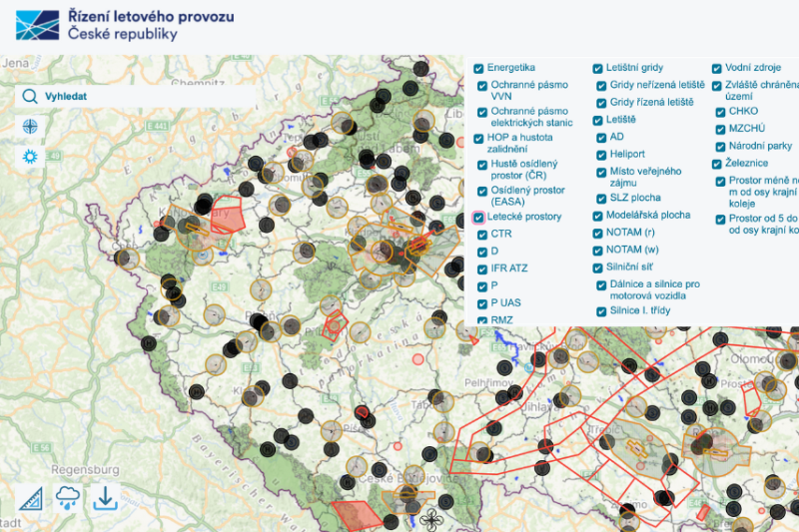Click the Letecké prostory label

[523, 217]
